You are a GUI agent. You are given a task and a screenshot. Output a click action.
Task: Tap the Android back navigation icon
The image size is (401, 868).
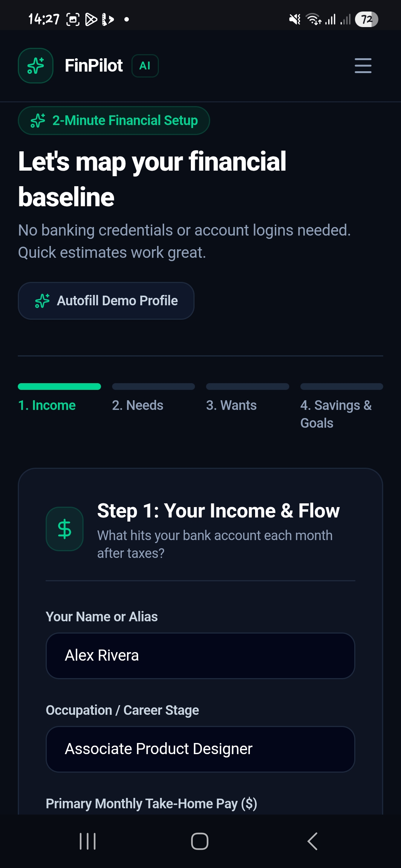[313, 841]
